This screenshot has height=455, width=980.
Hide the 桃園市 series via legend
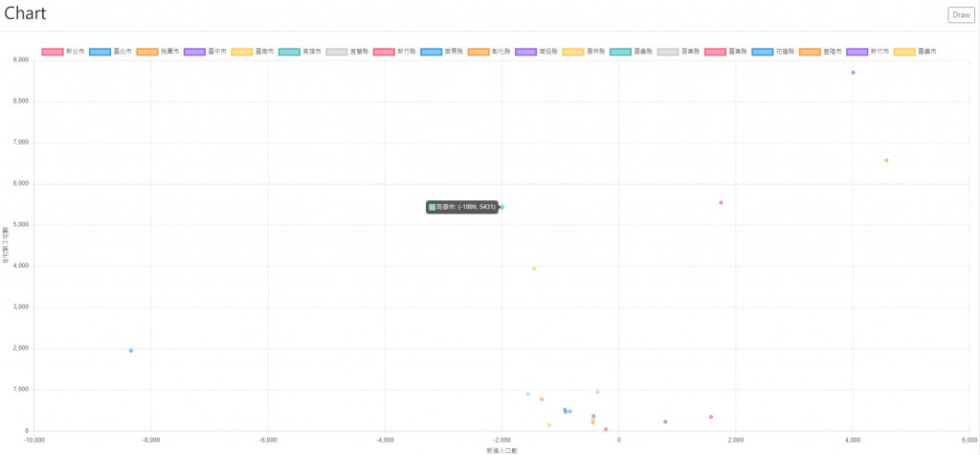[158, 52]
